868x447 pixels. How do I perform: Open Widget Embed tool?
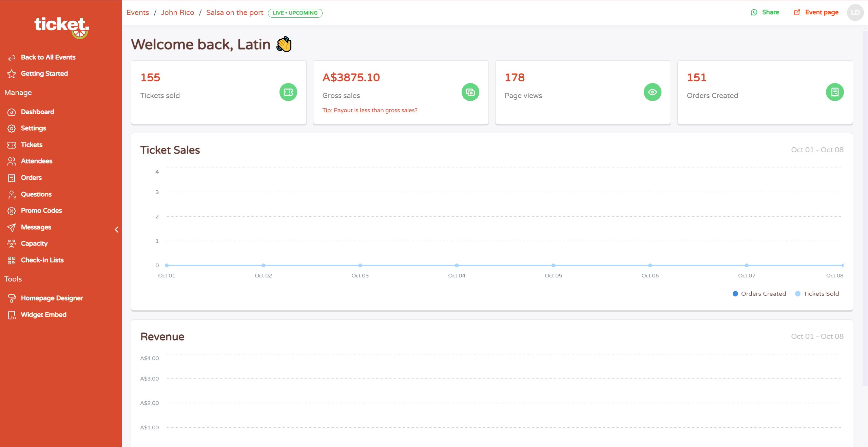pyautogui.click(x=44, y=315)
